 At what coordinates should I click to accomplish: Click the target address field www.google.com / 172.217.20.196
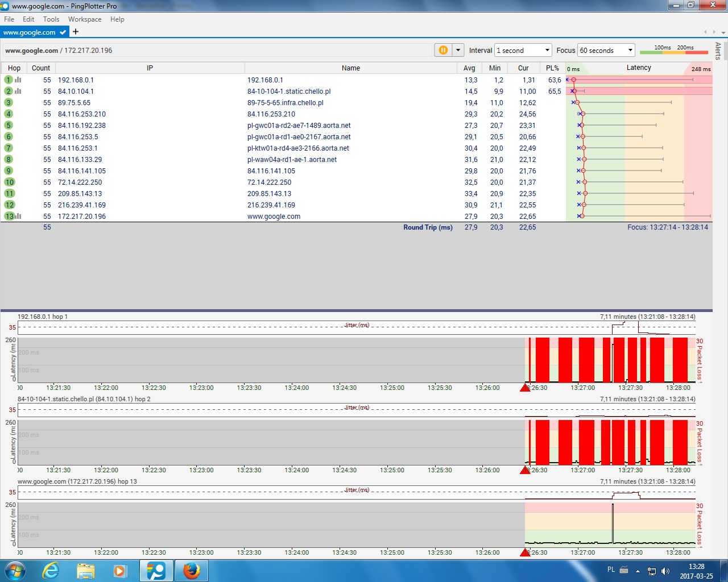coord(218,50)
